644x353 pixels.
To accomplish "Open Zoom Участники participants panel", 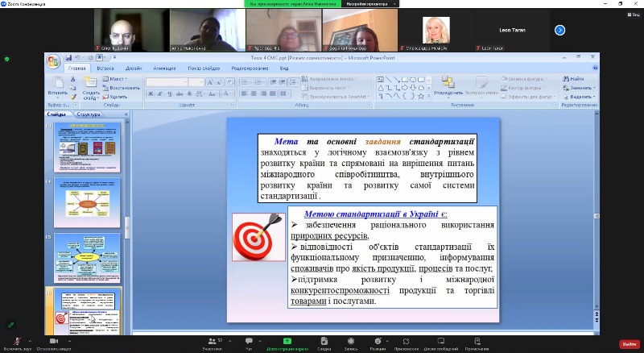I will [213, 342].
